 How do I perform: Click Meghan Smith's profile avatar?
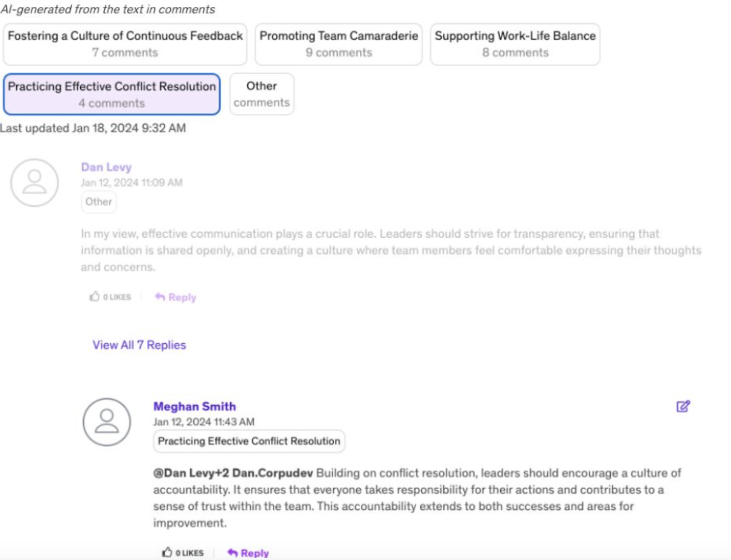tap(107, 422)
